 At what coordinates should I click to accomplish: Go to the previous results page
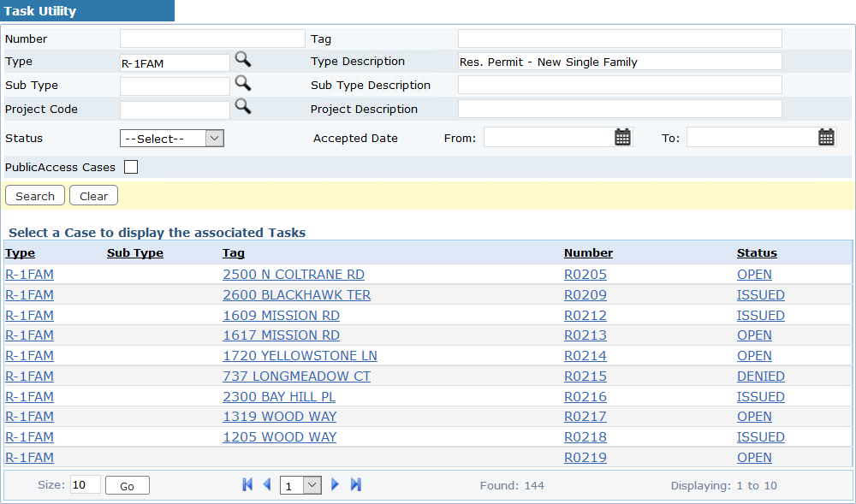click(x=267, y=485)
